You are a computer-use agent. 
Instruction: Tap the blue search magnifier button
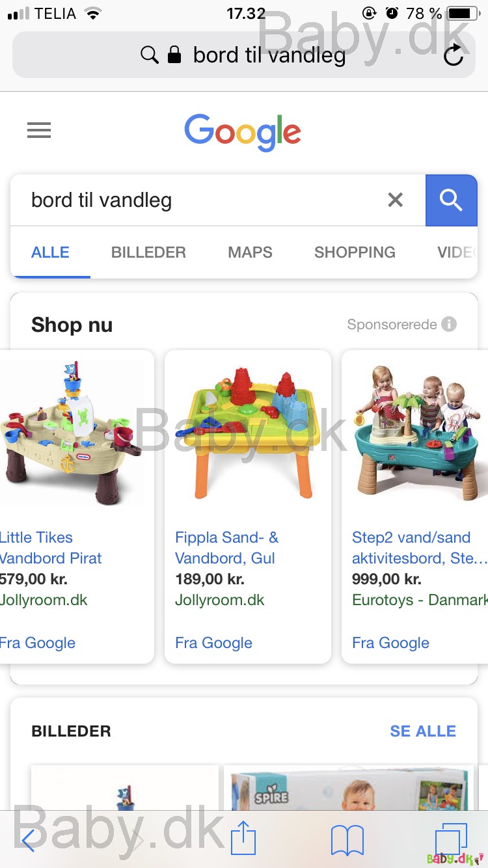point(452,200)
